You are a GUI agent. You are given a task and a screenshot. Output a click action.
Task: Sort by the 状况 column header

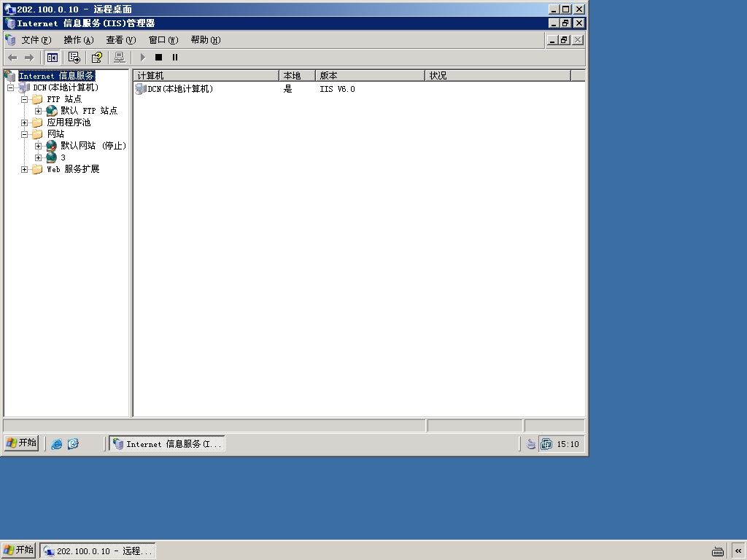click(x=498, y=76)
